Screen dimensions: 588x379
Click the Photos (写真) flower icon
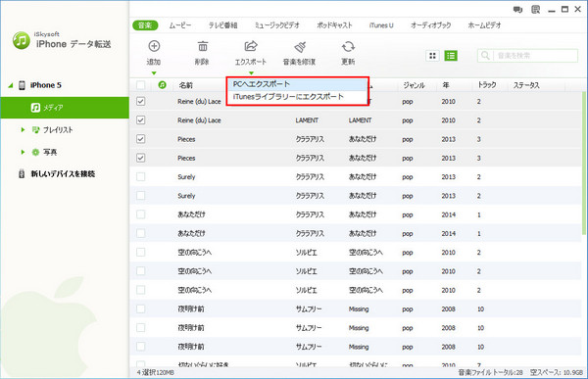tap(35, 152)
